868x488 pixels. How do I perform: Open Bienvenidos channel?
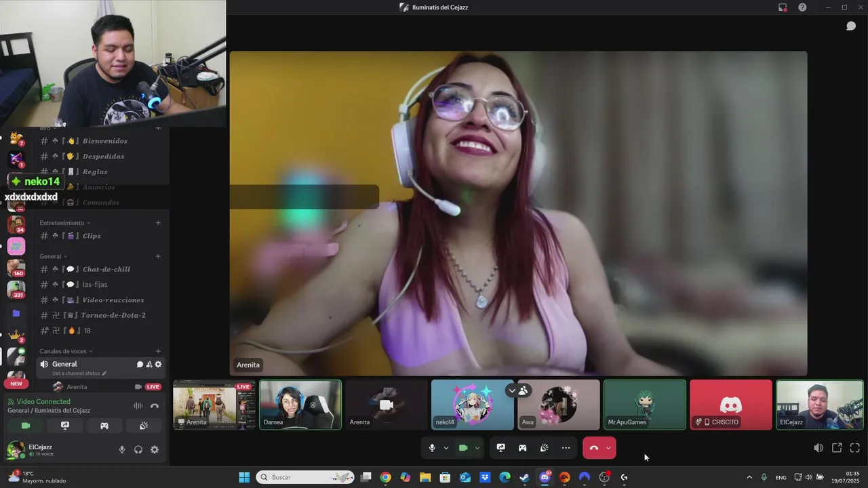(x=102, y=141)
